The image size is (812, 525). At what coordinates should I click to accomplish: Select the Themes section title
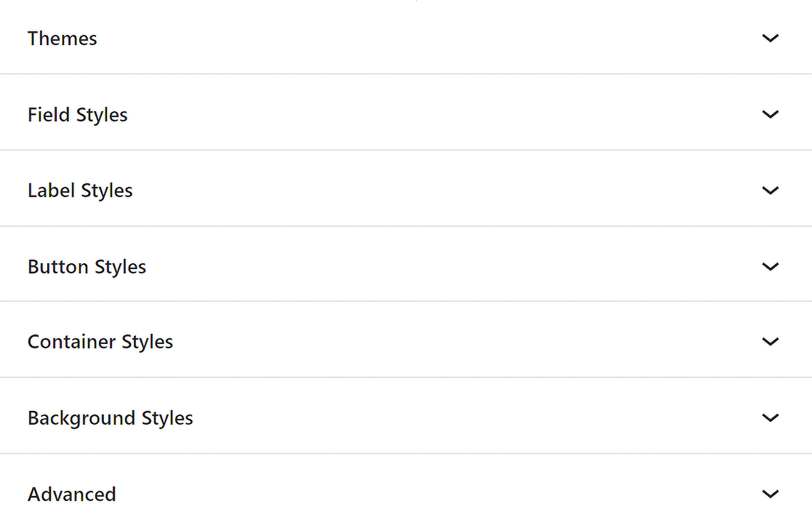[62, 39]
